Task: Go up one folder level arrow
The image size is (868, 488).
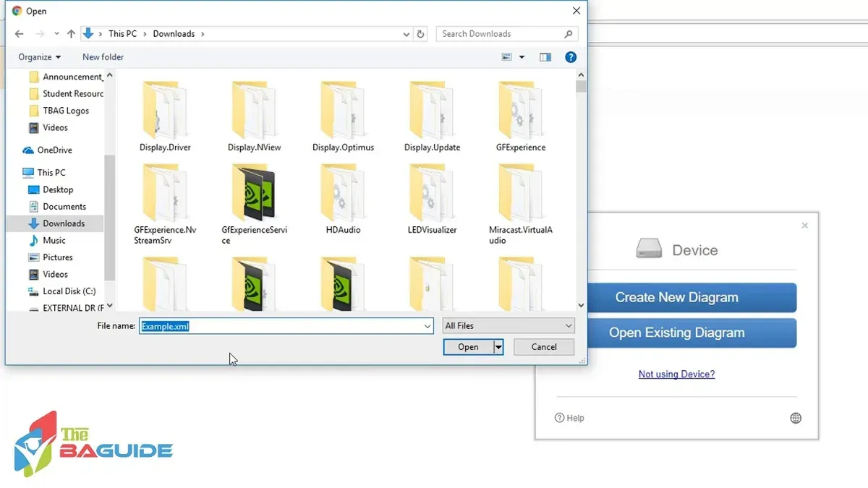Action: click(71, 34)
